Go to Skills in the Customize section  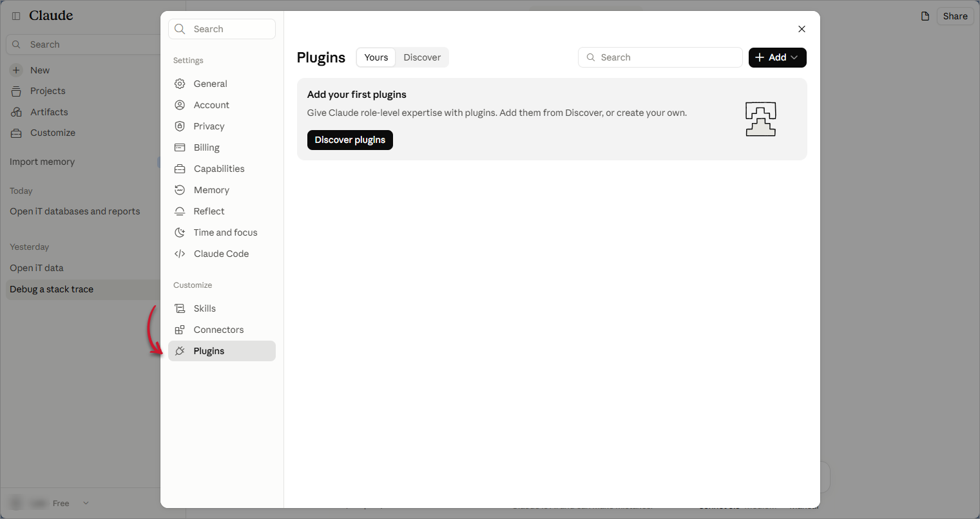pyautogui.click(x=222, y=308)
